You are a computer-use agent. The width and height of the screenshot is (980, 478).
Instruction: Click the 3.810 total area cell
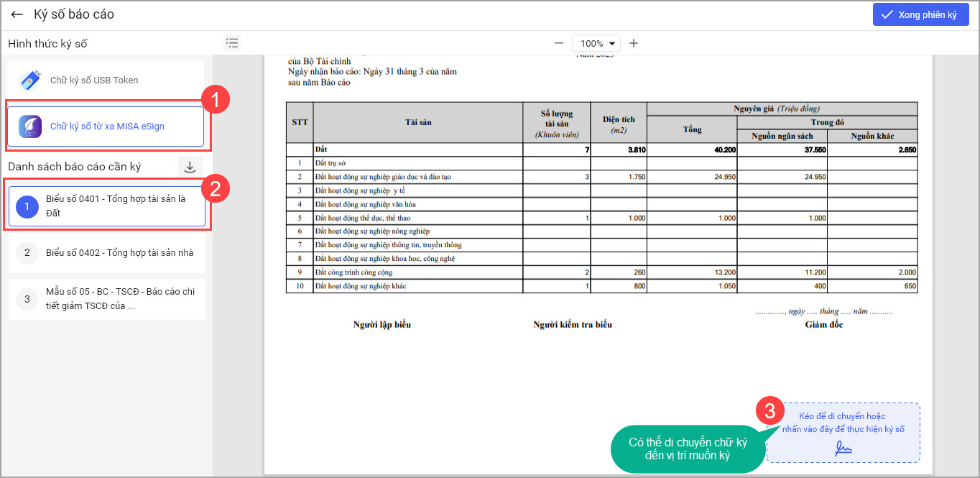(619, 150)
